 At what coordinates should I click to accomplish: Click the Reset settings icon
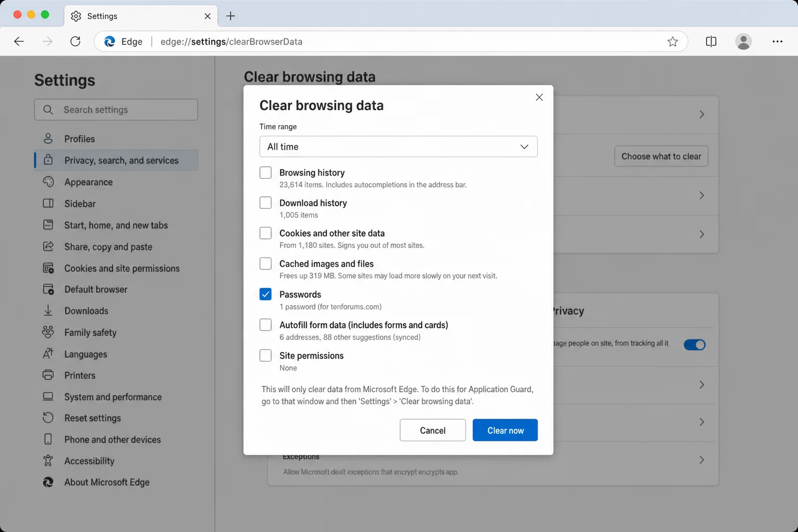48,418
